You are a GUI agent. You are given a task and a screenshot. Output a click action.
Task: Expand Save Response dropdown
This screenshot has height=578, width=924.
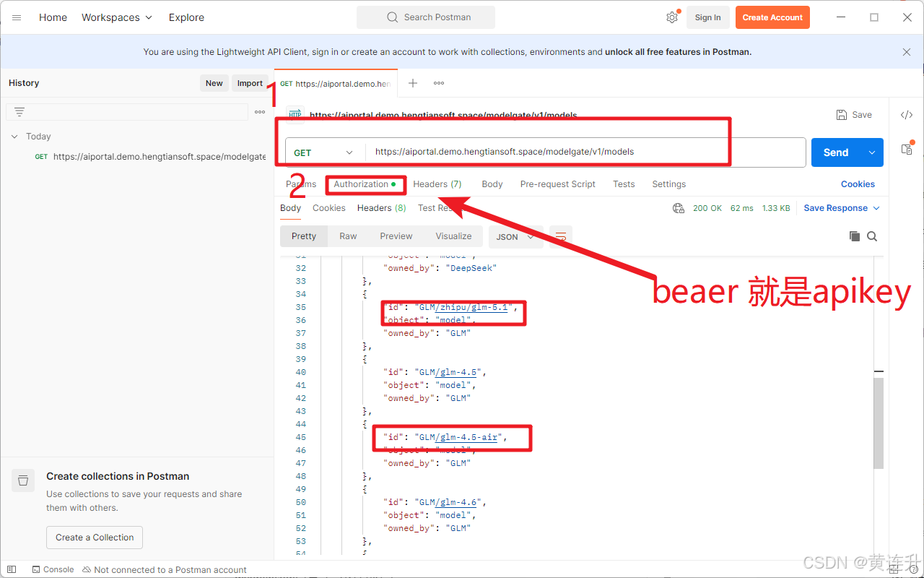pos(842,208)
